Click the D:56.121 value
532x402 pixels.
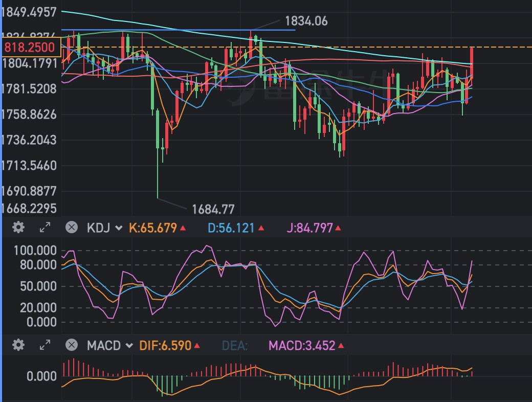pyautogui.click(x=231, y=228)
